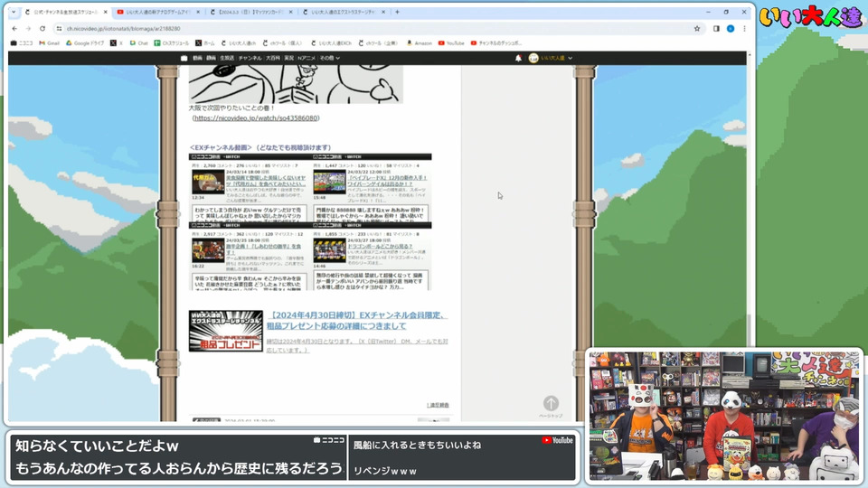Open the Gmail bookmark
Screen dimensions: 868x488
[x=49, y=42]
